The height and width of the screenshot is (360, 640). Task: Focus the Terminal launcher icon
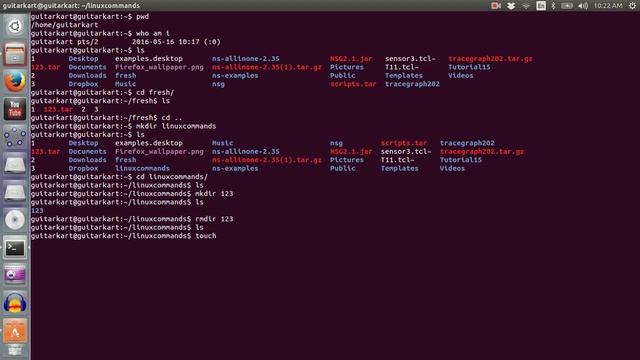(15, 248)
